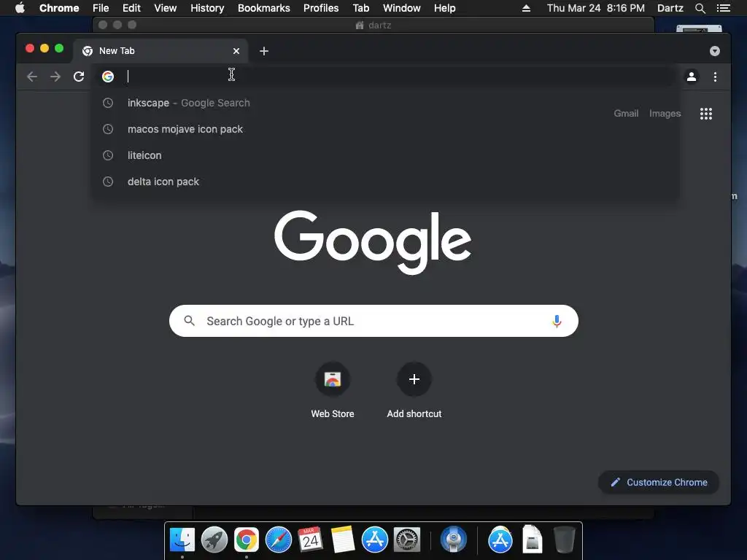Screen dimensions: 747x560
Task: Open the Bookmarks menu
Action: tap(264, 8)
